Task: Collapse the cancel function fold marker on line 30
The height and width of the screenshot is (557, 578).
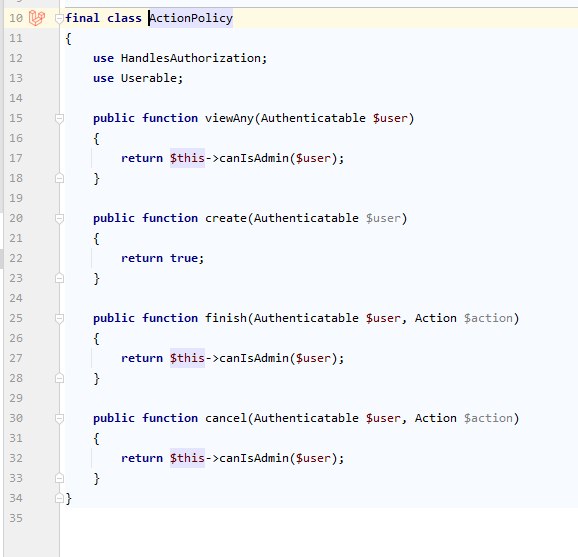Action: pos(59,418)
